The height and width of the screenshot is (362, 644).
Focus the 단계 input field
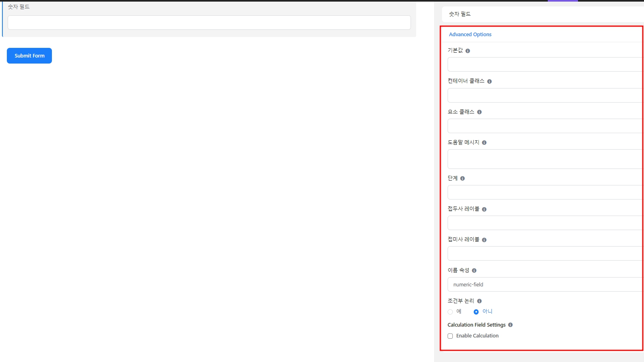[x=546, y=192]
